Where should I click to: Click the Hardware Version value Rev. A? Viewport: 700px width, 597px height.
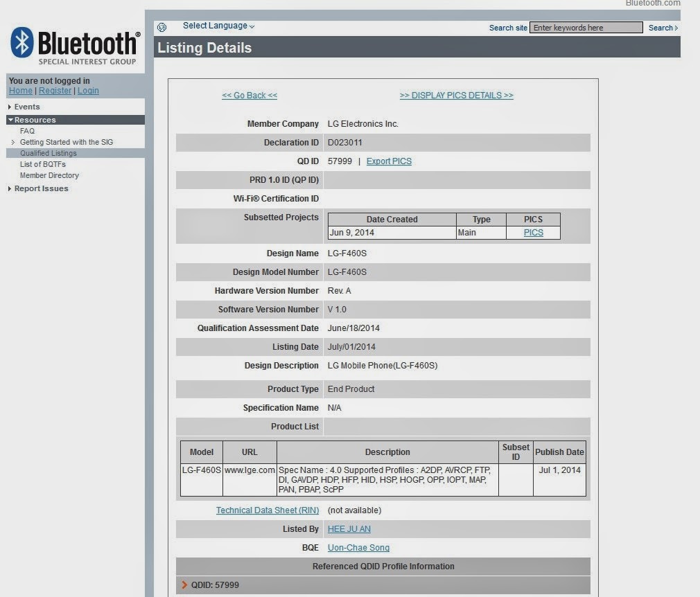[x=340, y=291]
